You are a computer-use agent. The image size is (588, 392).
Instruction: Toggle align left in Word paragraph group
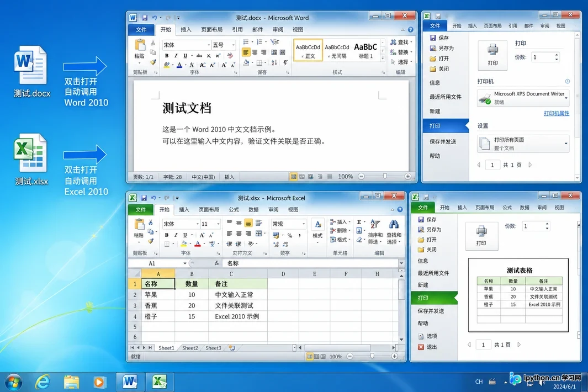click(x=246, y=52)
